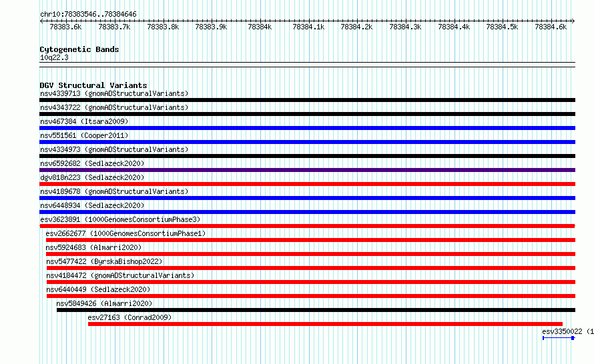The image size is (594, 364).
Task: Select the red bar under nsv5924683
Action: coord(310,254)
